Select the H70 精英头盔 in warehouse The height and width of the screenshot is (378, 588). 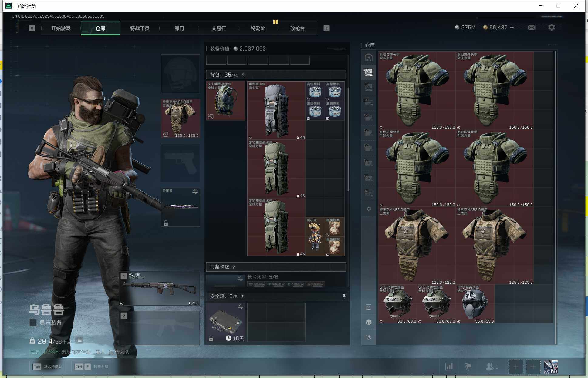[475, 304]
